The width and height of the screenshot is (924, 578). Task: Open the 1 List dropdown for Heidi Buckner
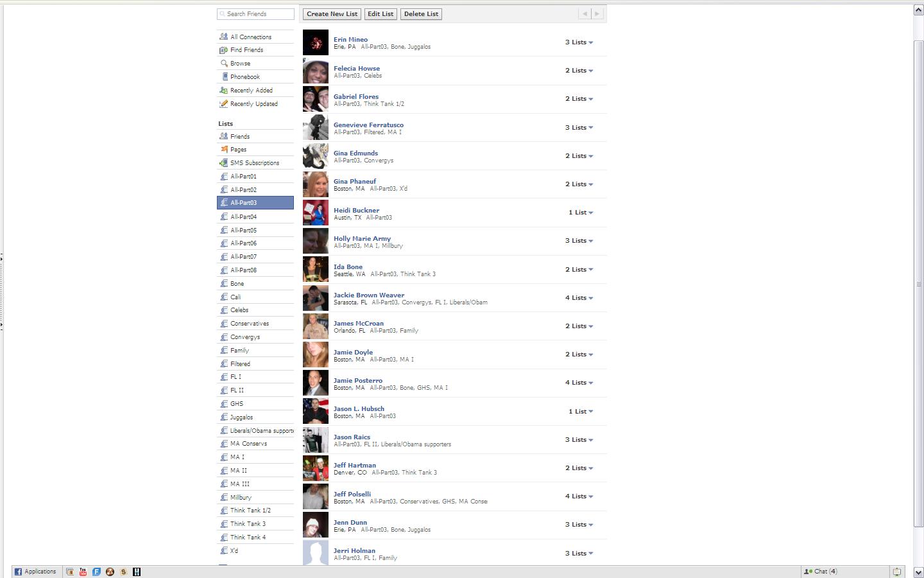(580, 213)
